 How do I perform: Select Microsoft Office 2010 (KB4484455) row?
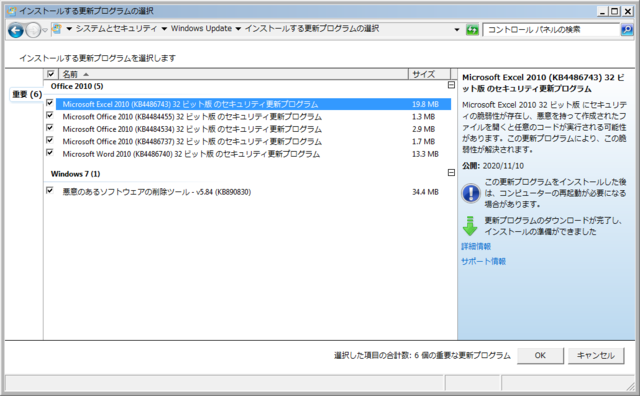coord(253,117)
